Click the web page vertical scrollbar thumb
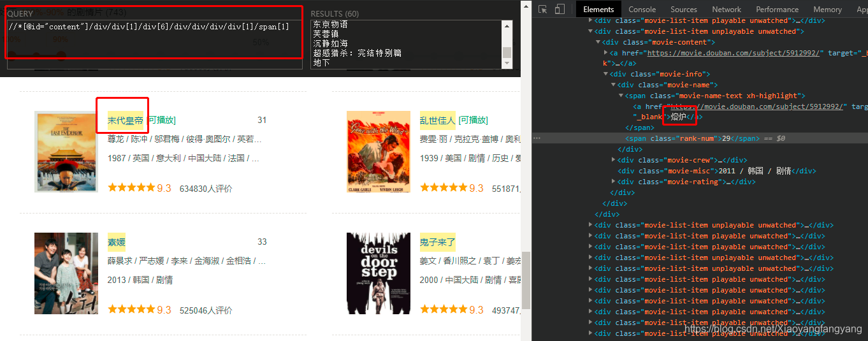This screenshot has width=868, height=341. click(526, 279)
